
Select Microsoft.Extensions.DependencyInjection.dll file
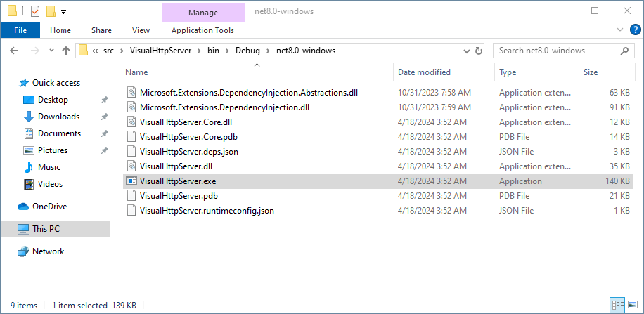[x=225, y=107]
